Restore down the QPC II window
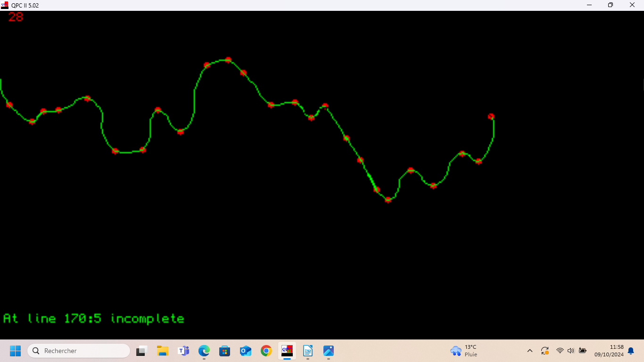644x362 pixels. click(x=611, y=5)
